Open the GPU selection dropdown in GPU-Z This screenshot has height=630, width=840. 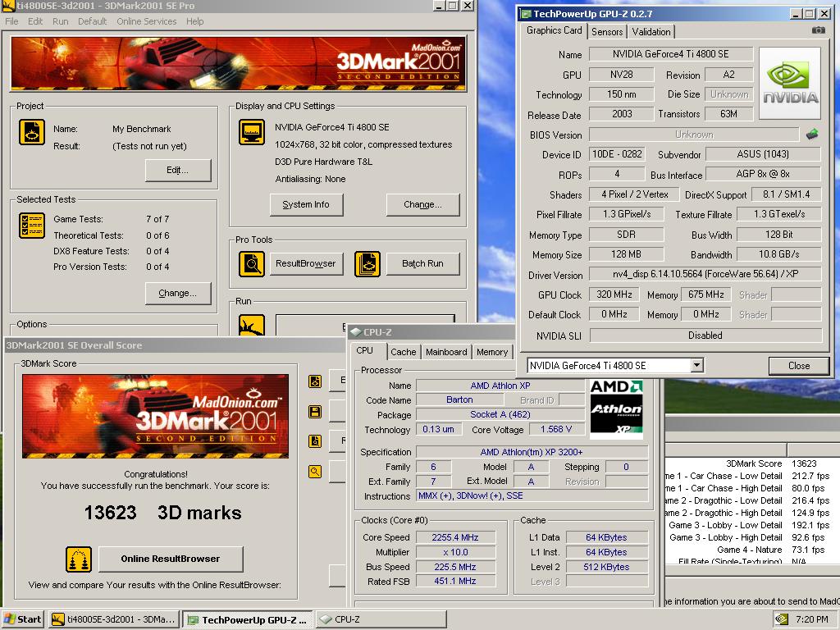pyautogui.click(x=696, y=365)
